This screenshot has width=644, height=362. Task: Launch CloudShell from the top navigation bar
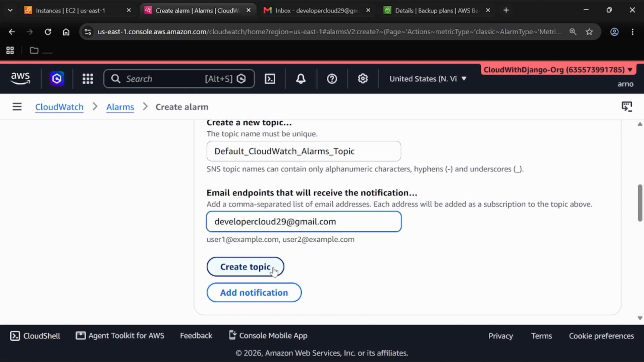click(270, 79)
